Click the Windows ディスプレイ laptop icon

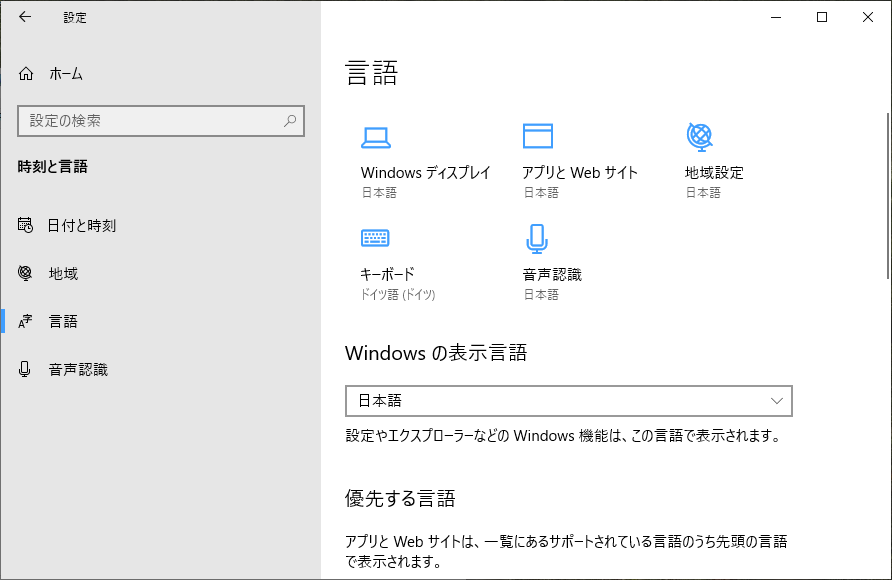(375, 137)
